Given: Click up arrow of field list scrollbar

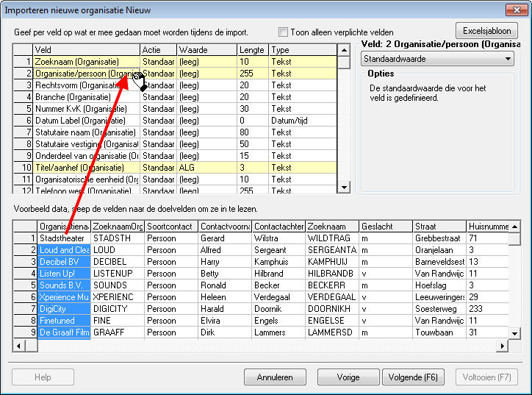Looking at the screenshot, I should point(344,50).
